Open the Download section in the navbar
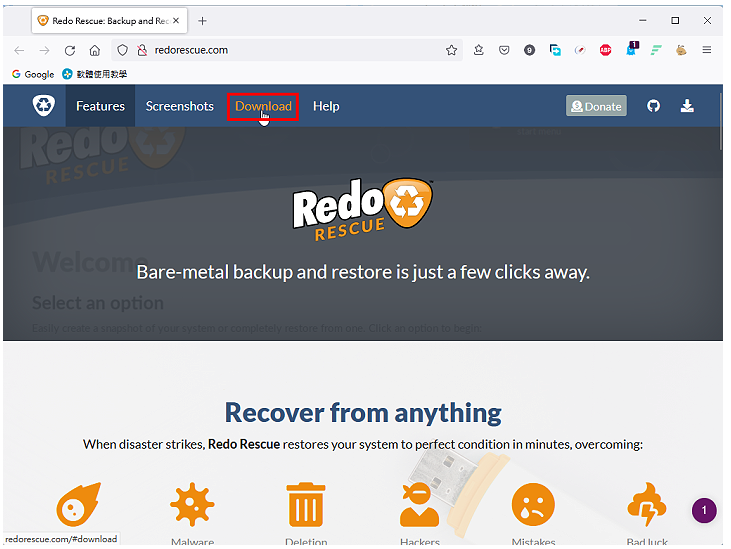The width and height of the screenshot is (731, 549). (263, 107)
